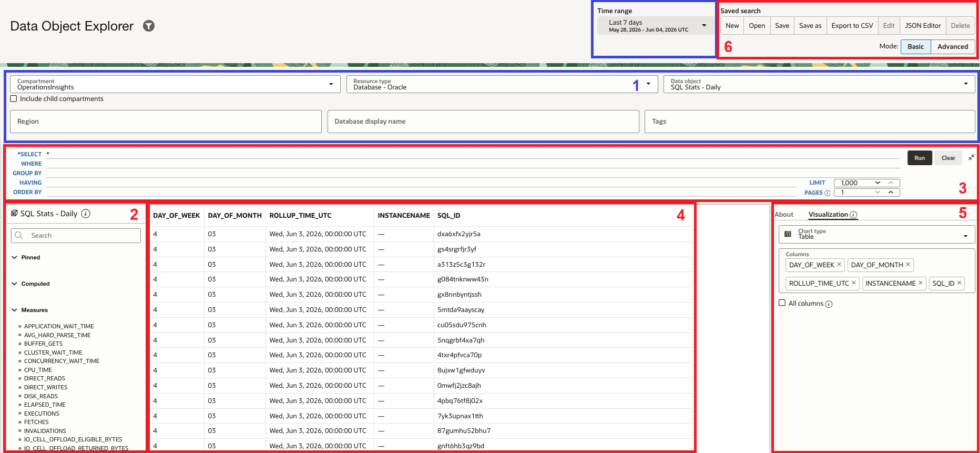Select the DISK_READS measure

[x=41, y=396]
